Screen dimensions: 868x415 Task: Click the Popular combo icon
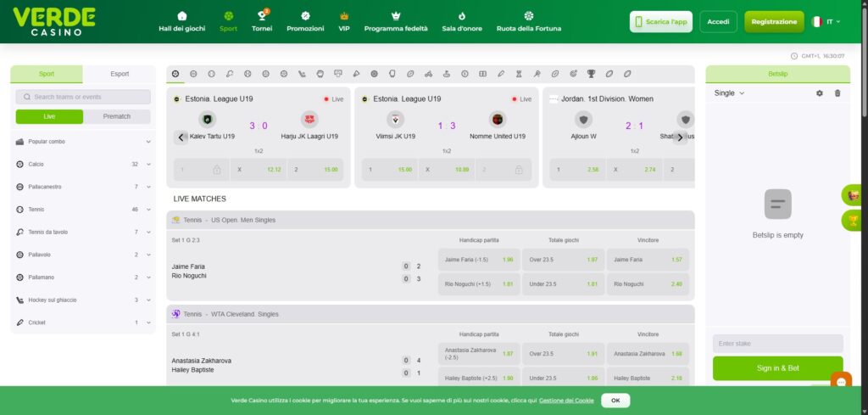click(x=20, y=142)
